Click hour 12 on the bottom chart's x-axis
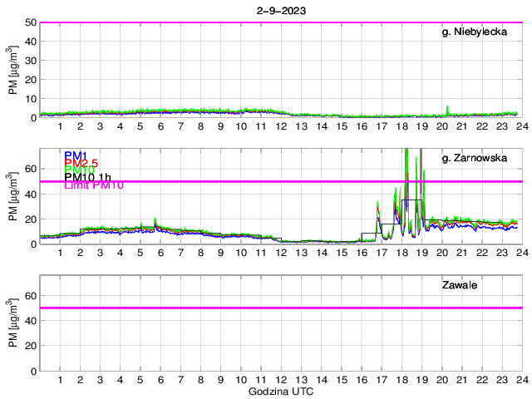The image size is (532, 399). click(281, 379)
